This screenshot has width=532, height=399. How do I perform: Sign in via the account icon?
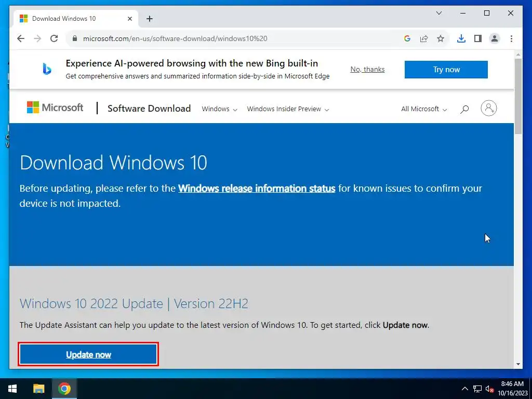(488, 108)
